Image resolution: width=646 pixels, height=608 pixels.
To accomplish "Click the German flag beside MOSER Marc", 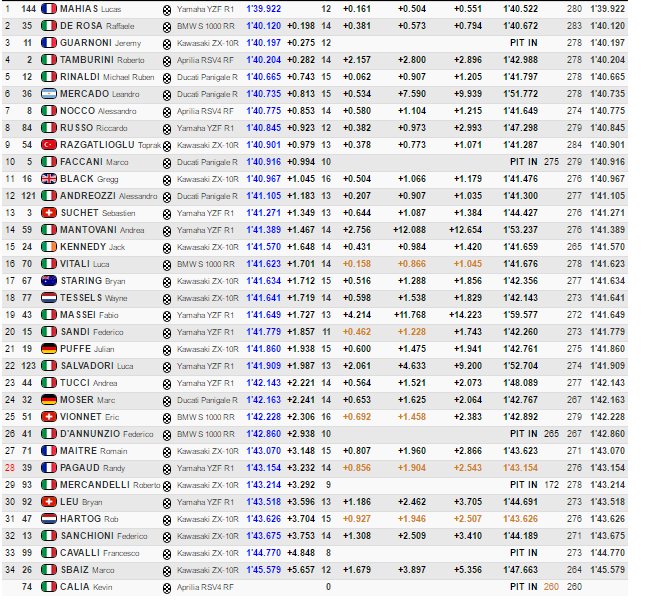I will click(49, 400).
